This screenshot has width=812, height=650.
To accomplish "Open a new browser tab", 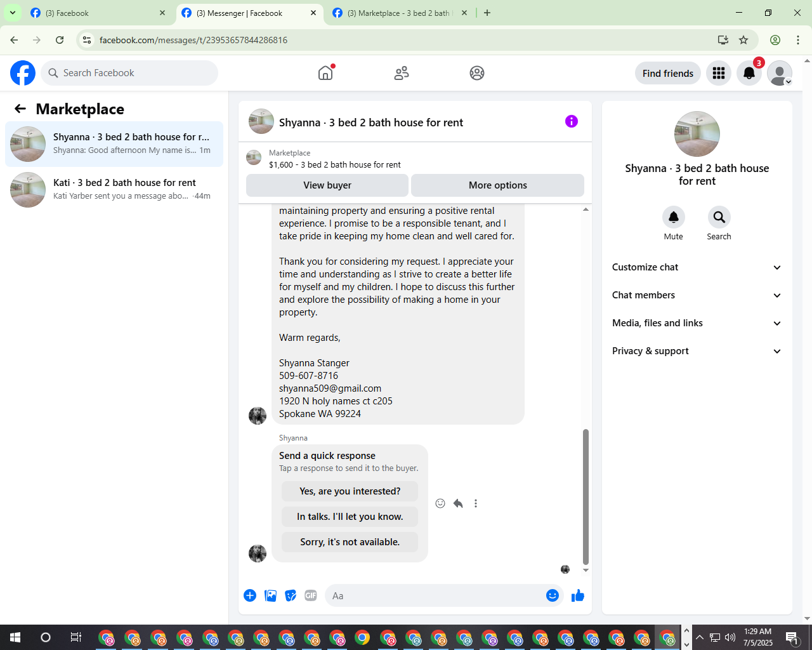I will (487, 13).
